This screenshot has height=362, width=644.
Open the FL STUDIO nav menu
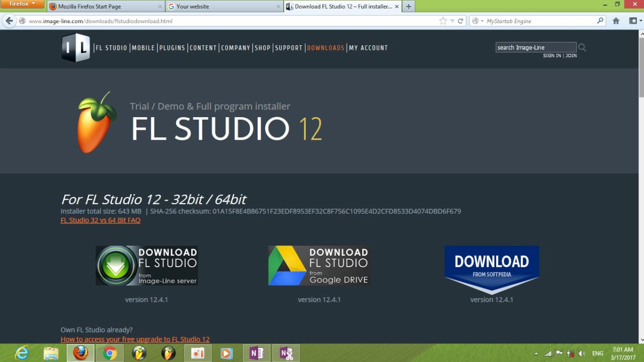click(x=111, y=48)
